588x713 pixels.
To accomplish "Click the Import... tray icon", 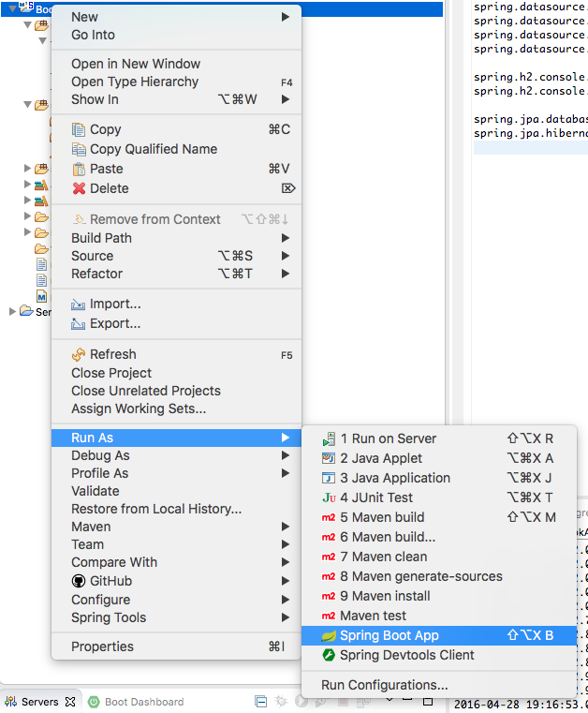I will point(78,305).
